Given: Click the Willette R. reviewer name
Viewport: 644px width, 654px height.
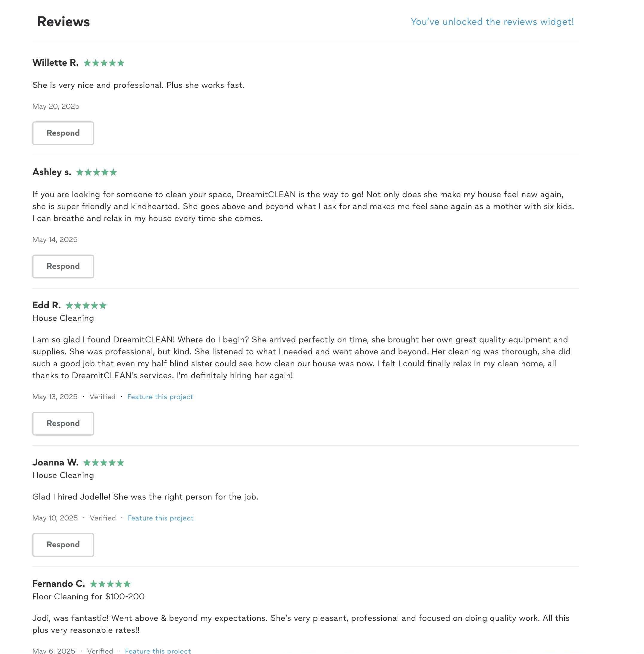Looking at the screenshot, I should [56, 62].
